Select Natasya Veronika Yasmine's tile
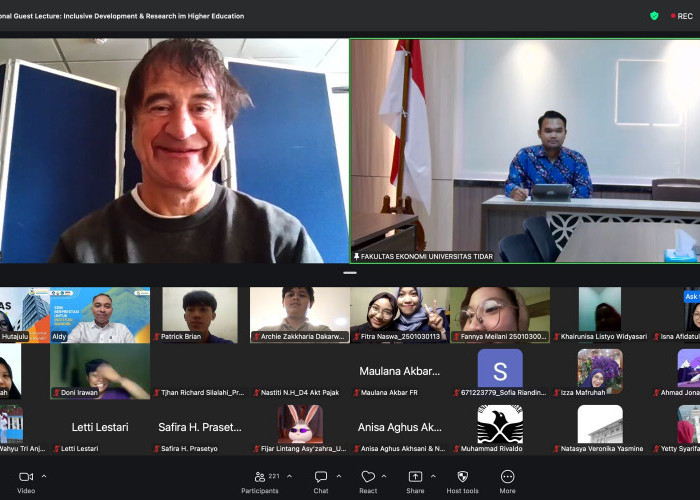 point(600,427)
